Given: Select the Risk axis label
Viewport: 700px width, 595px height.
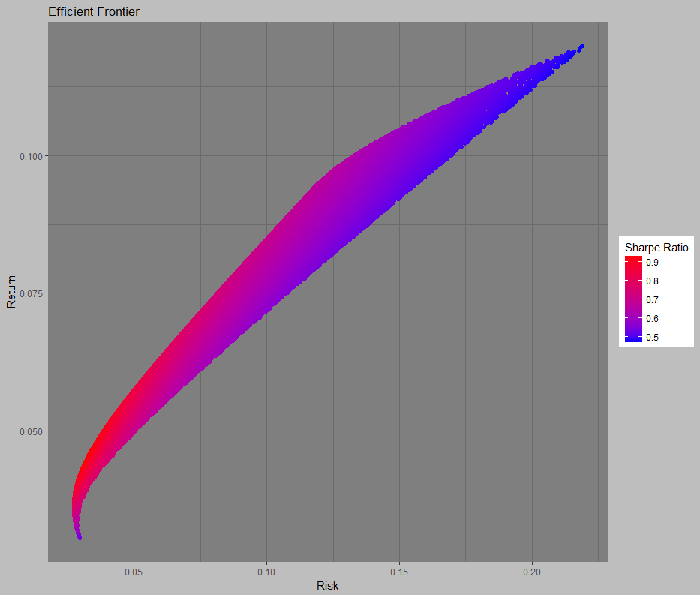Looking at the screenshot, I should 327,586.
